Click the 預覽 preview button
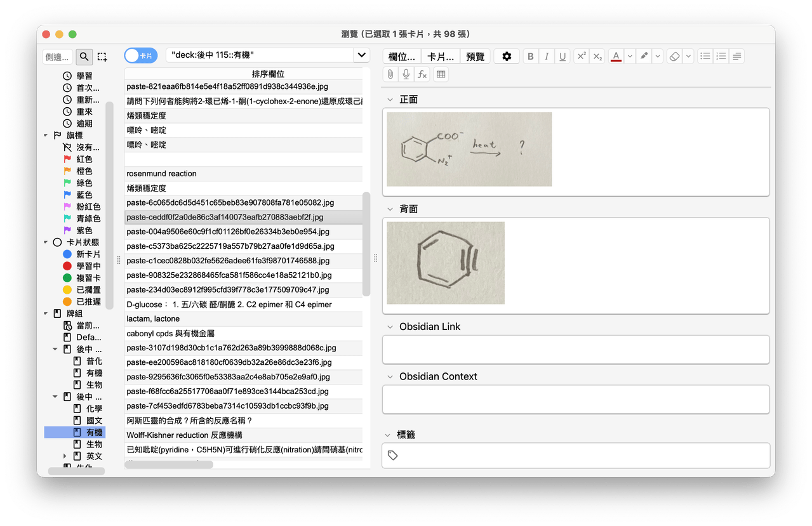The height and width of the screenshot is (526, 812). [x=475, y=56]
